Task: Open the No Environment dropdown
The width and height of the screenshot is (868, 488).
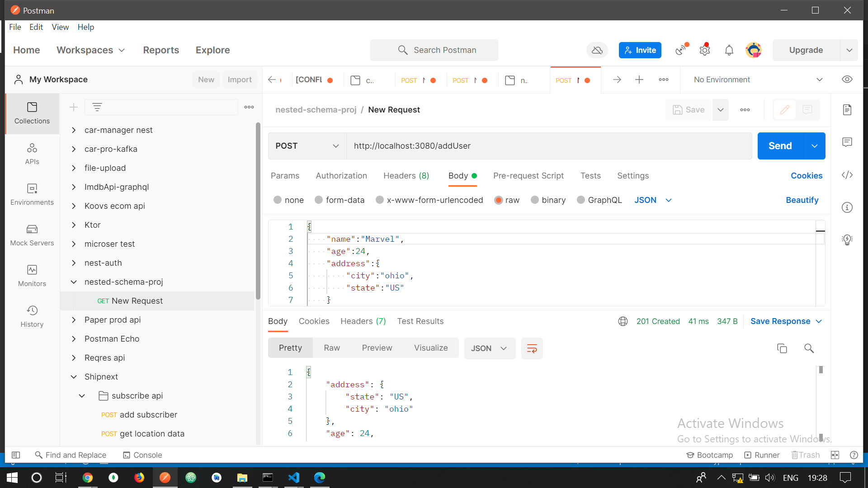Action: 758,80
